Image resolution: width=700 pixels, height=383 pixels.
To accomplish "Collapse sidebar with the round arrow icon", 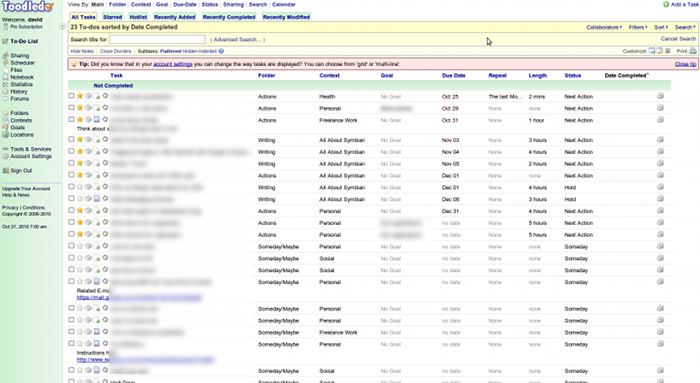I will click(x=62, y=26).
